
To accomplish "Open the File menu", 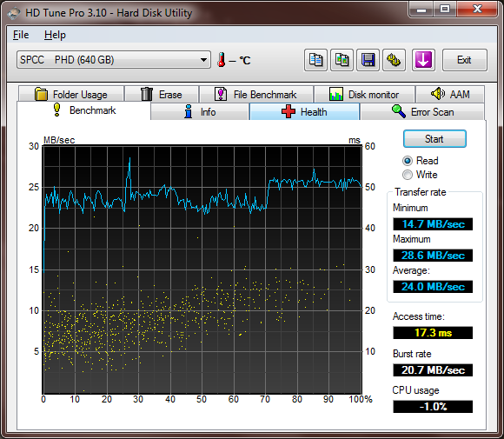I will click(x=21, y=35).
